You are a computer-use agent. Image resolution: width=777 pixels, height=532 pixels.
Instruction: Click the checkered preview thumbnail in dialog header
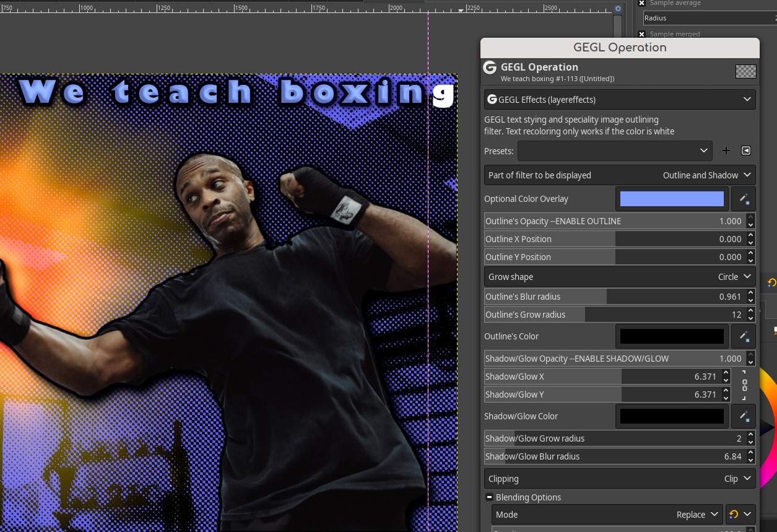click(745, 71)
